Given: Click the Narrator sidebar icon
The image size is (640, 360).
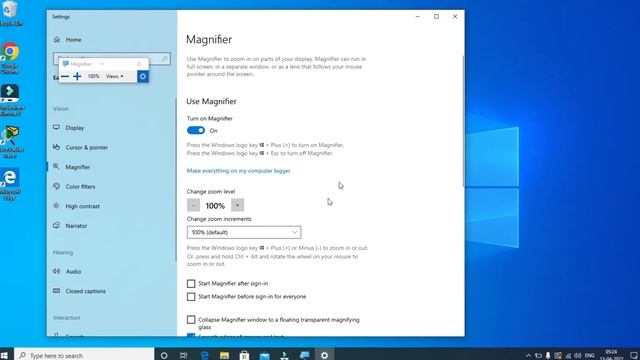Looking at the screenshot, I should click(x=56, y=225).
